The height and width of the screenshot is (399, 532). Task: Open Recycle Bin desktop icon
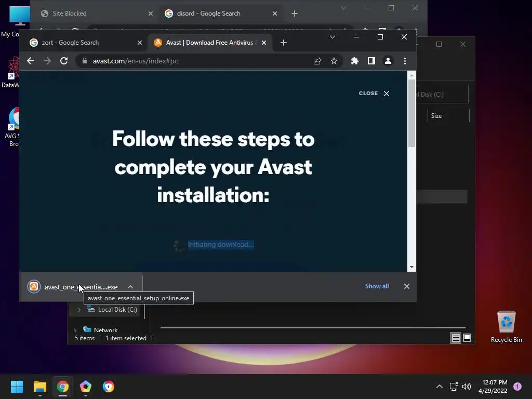pos(506,327)
